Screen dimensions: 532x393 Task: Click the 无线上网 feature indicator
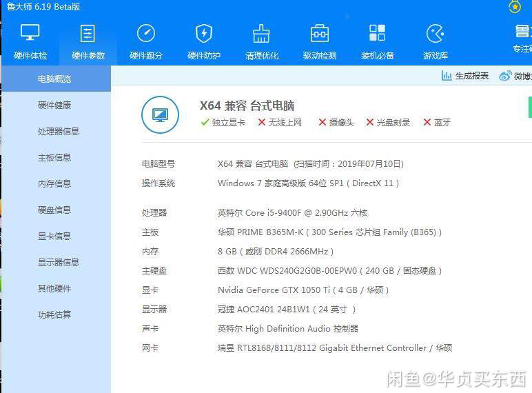click(280, 122)
